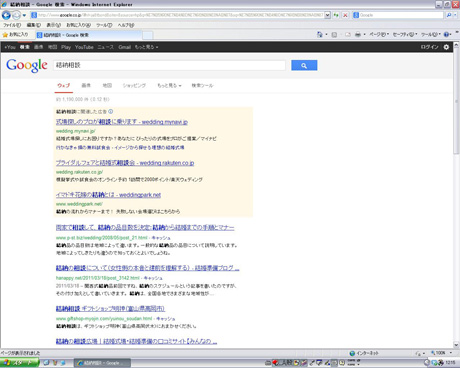Image resolution: width=460 pixels, height=368 pixels.
Task: Expand the address bar history dropdown arrow
Action: click(327, 15)
